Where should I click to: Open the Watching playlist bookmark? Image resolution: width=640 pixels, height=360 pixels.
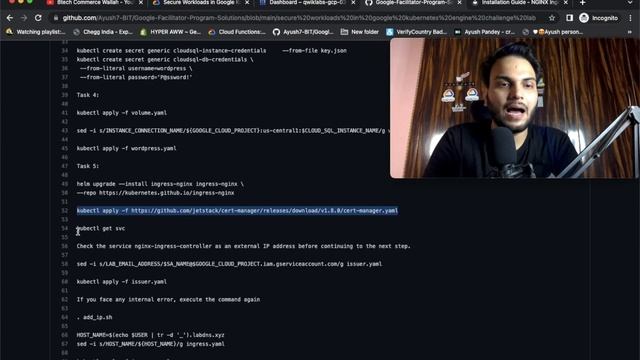36,32
